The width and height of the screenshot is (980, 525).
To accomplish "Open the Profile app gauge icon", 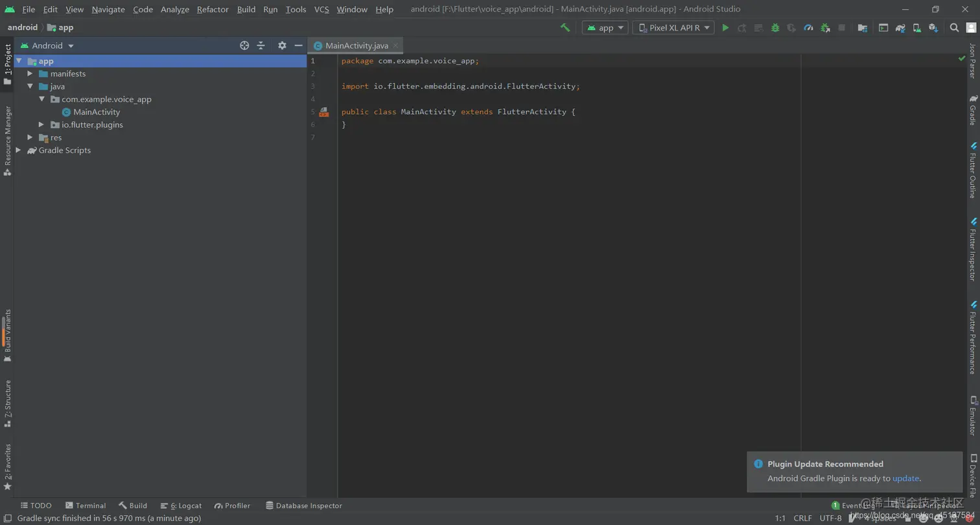I will pos(808,27).
